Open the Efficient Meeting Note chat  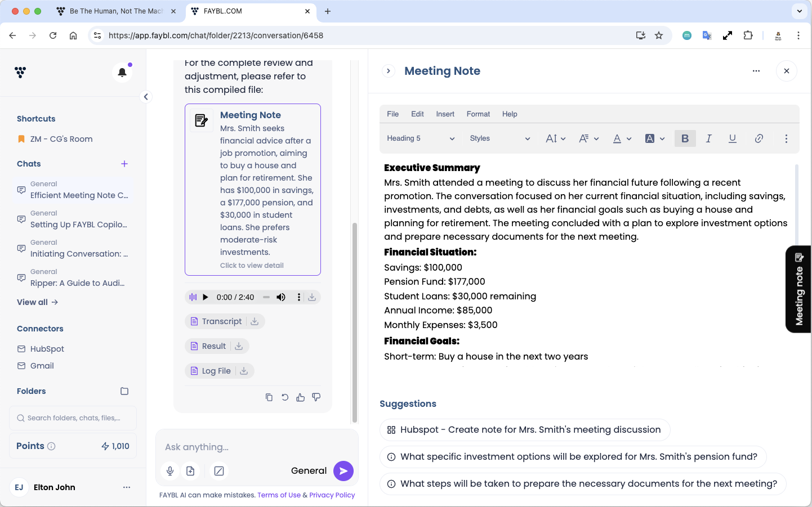73,190
